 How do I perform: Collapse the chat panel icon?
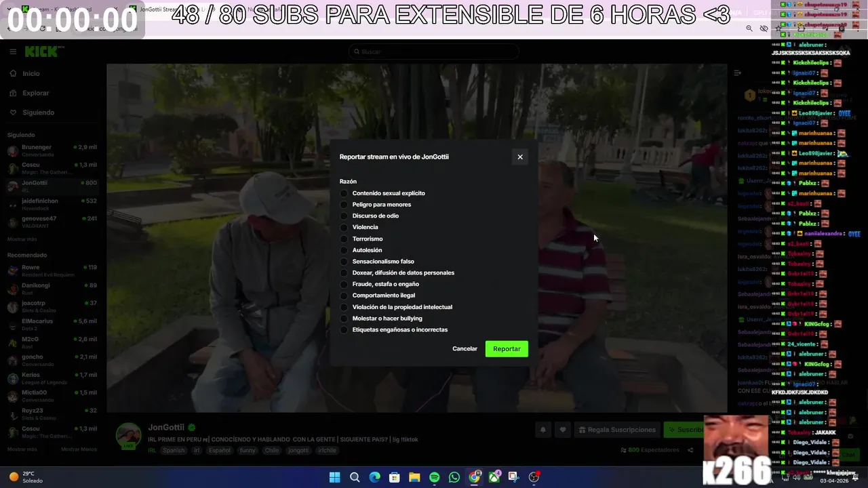(x=738, y=73)
